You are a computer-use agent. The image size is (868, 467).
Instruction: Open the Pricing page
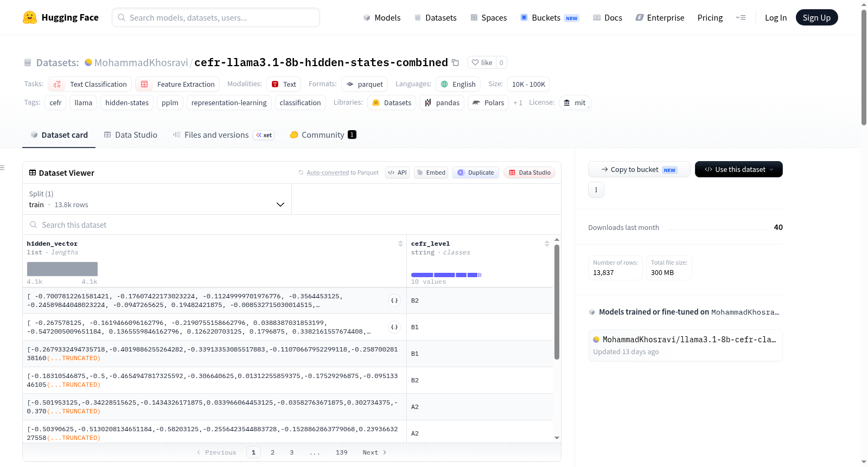[x=710, y=17]
